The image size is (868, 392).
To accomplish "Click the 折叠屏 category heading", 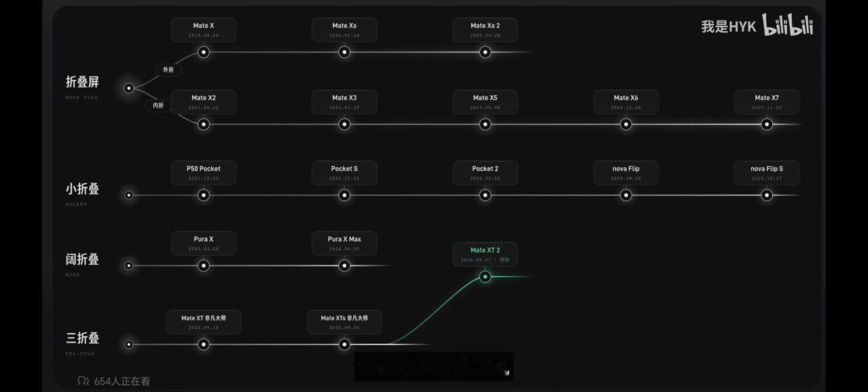I will (x=82, y=82).
